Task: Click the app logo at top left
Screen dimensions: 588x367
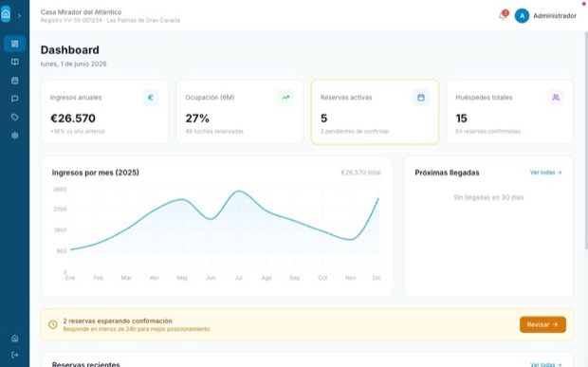Action: (6, 14)
